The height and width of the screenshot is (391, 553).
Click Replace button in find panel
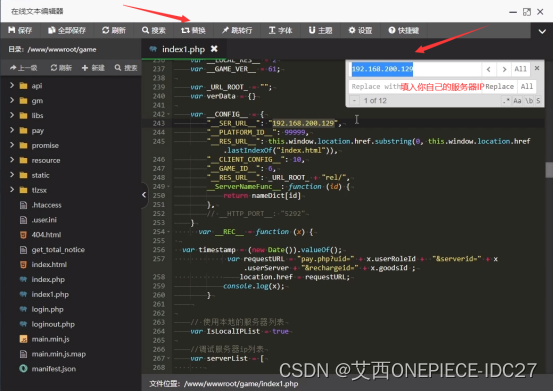click(x=499, y=86)
